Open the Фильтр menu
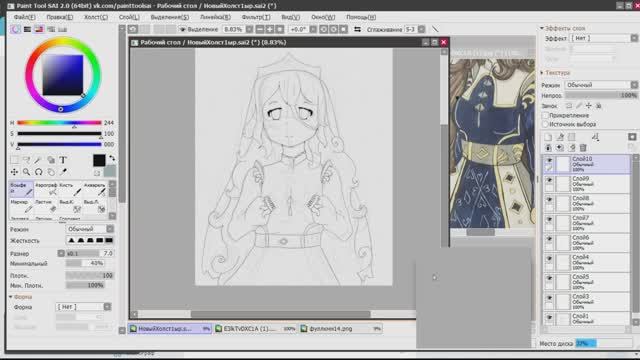The image size is (640, 360). 256,17
